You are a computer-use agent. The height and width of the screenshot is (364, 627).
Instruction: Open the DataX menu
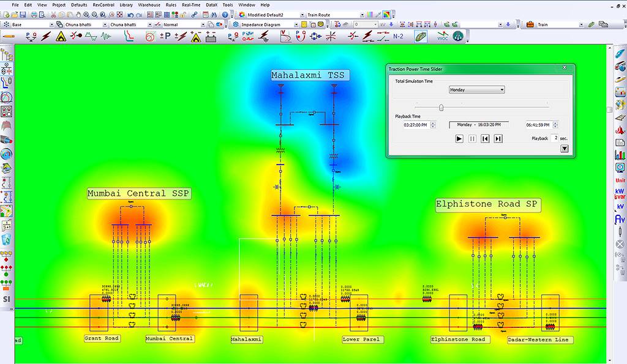212,5
